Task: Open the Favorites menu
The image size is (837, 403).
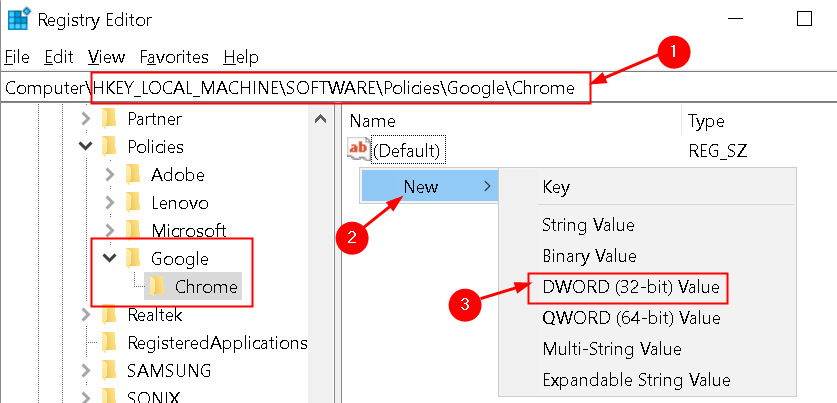Action: tap(174, 57)
